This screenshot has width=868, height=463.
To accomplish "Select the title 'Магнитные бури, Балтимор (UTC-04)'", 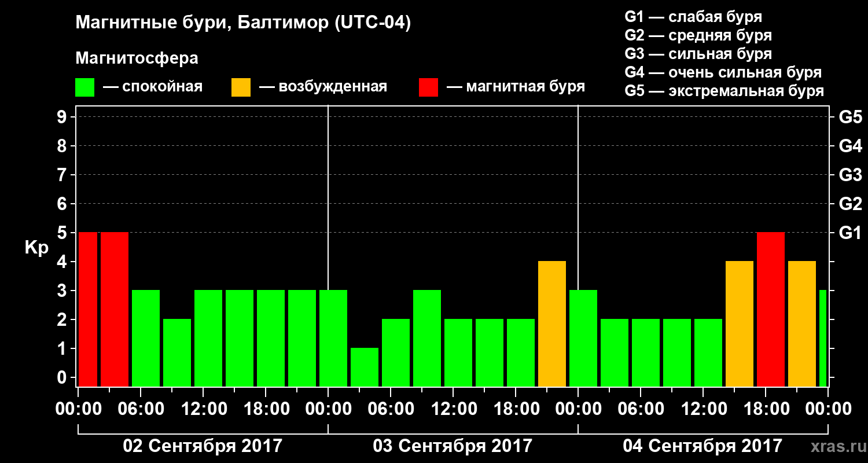I will [243, 23].
